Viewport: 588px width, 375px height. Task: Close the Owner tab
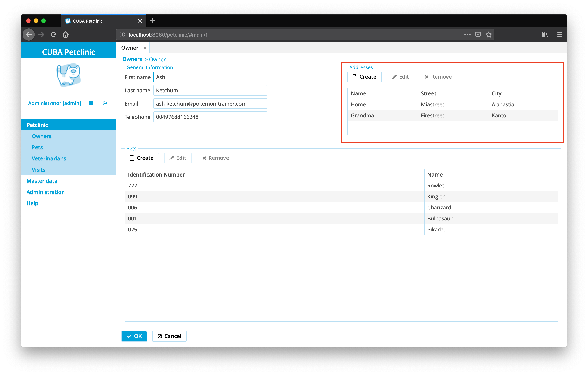click(145, 48)
